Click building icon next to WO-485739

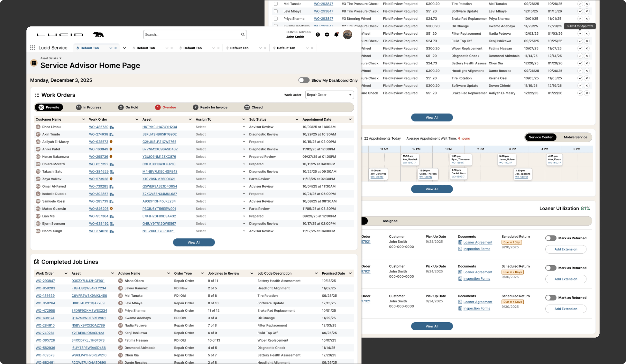tap(112, 127)
